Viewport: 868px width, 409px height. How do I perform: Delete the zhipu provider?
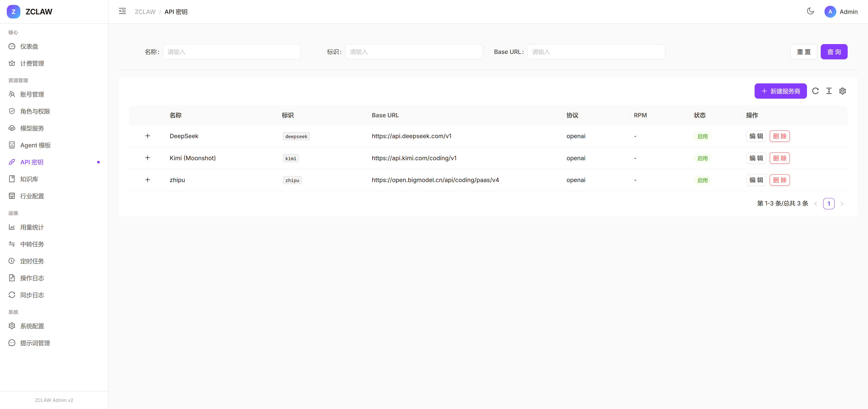(779, 180)
